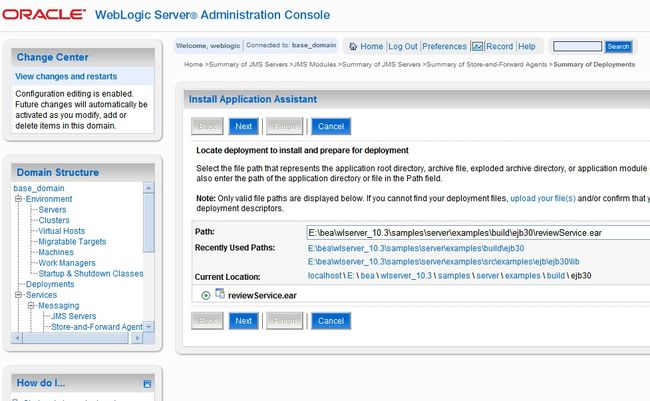650x401 pixels.
Task: Open Machines tree item
Action: (56, 252)
